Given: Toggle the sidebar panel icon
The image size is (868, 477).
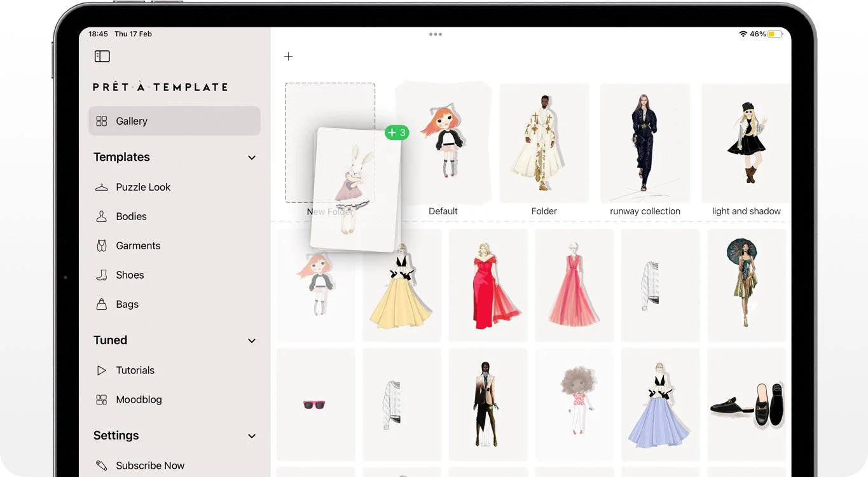Looking at the screenshot, I should (x=102, y=57).
